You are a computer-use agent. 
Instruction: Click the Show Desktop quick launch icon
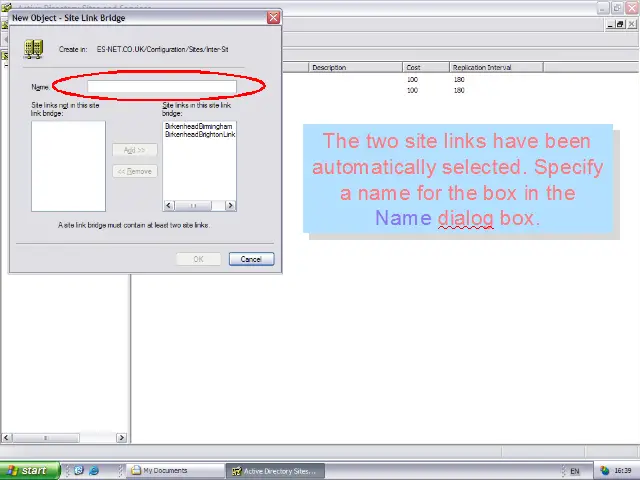point(79,470)
